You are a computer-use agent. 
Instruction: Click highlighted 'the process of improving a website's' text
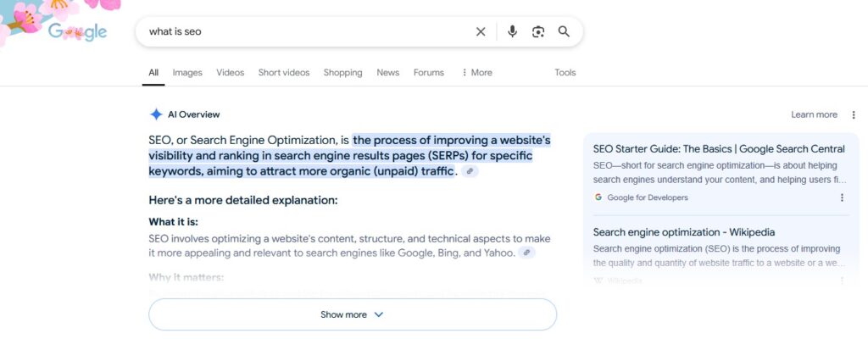(x=452, y=140)
